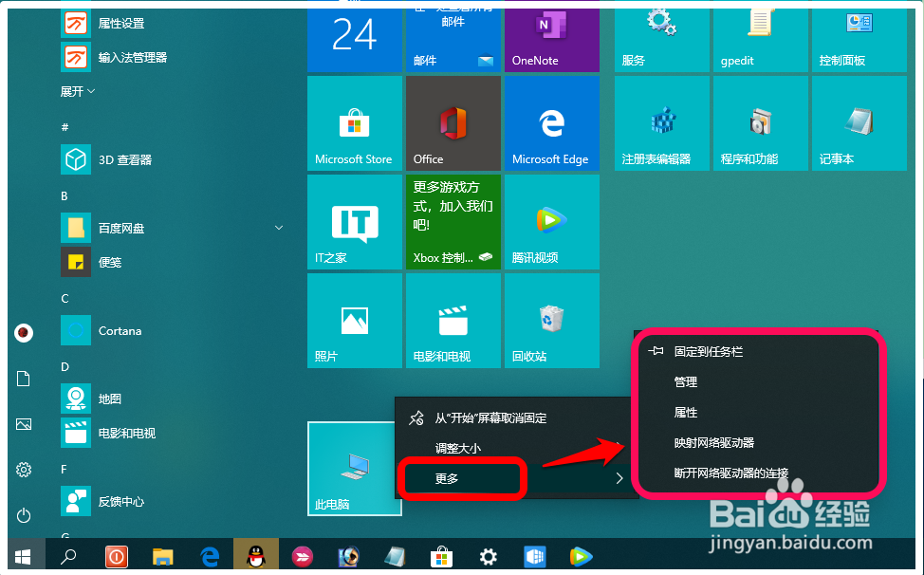Click the Power button in the Start sidebar
Image resolution: width=924 pixels, height=575 pixels.
(x=24, y=515)
